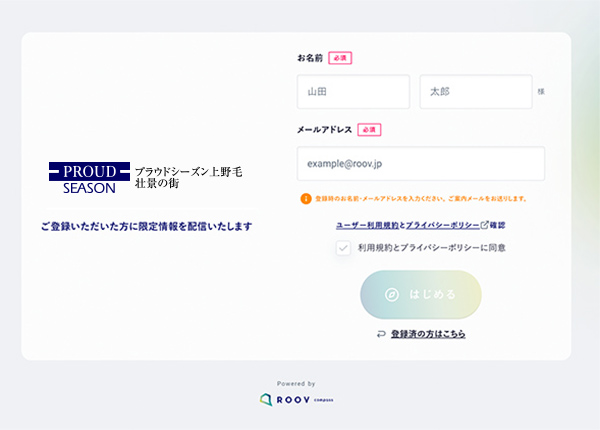600x430 pixels.
Task: Click the ご登録いただいた方に限定情報を配信いたします text
Action: click(x=147, y=226)
